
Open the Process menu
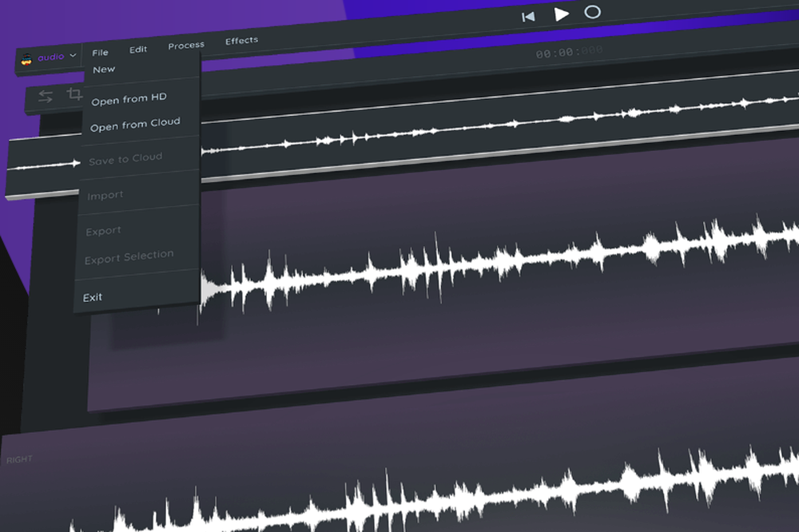coord(186,46)
